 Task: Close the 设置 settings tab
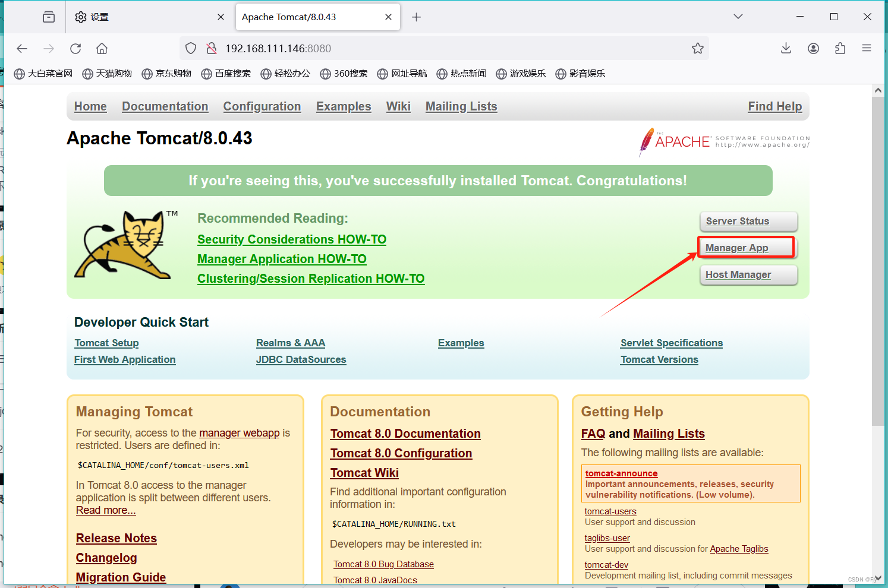click(x=221, y=17)
